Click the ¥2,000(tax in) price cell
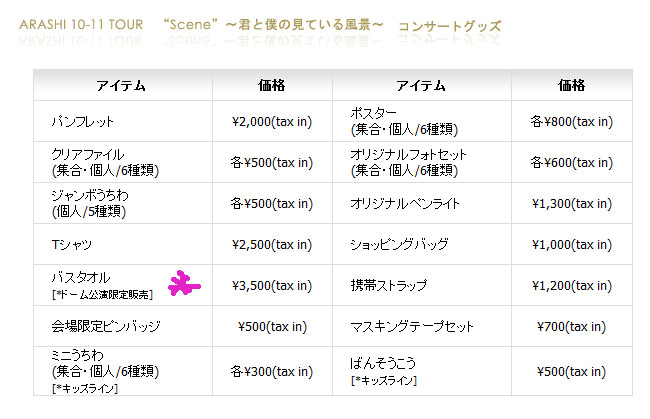 tap(272, 121)
